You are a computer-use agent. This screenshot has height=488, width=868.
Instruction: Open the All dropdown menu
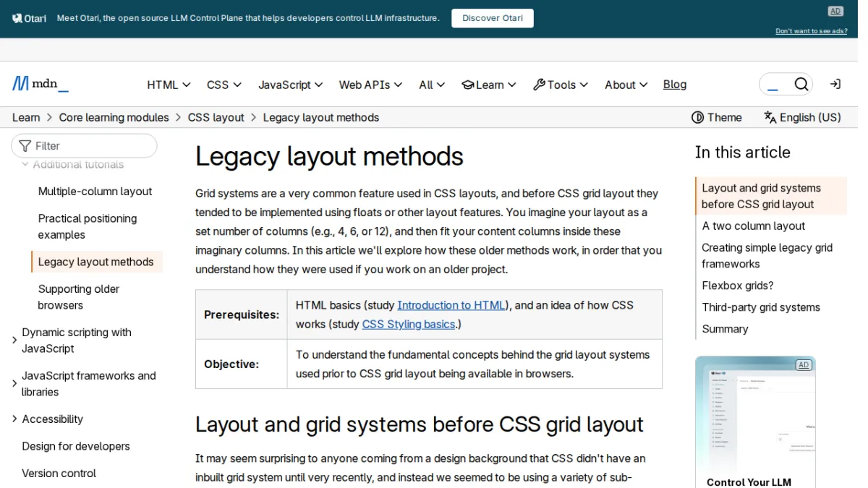pos(432,85)
